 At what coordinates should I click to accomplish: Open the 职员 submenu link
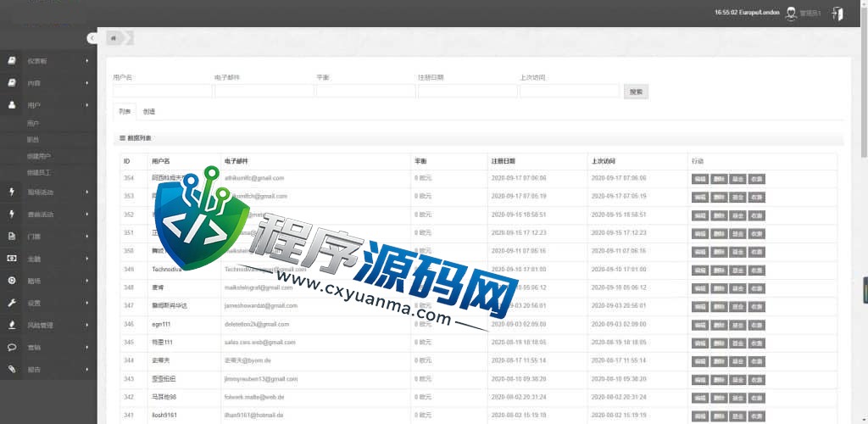[x=33, y=140]
